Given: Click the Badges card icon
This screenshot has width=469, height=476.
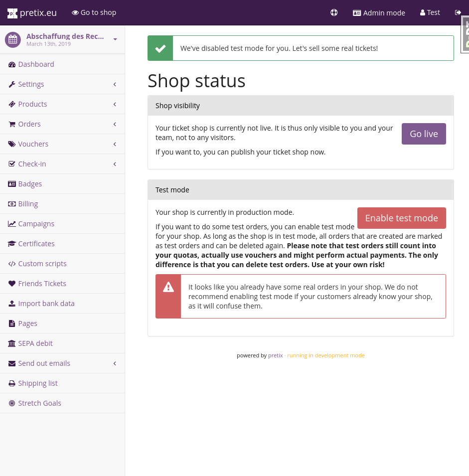Looking at the screenshot, I should tap(12, 184).
